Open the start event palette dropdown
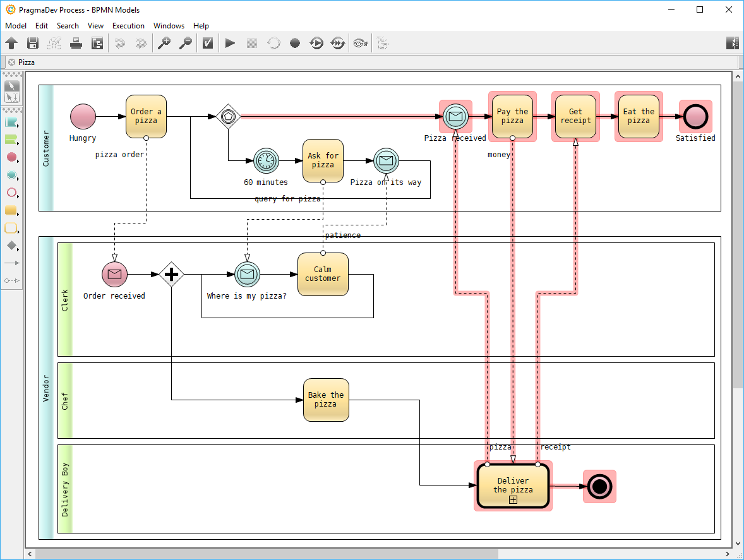 (x=12, y=157)
